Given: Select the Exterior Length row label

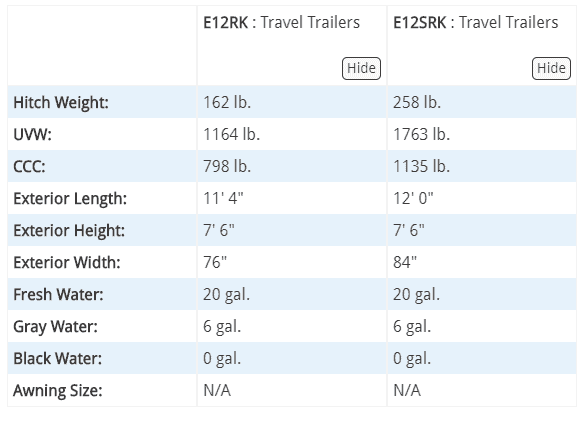Looking at the screenshot, I should pos(70,198).
